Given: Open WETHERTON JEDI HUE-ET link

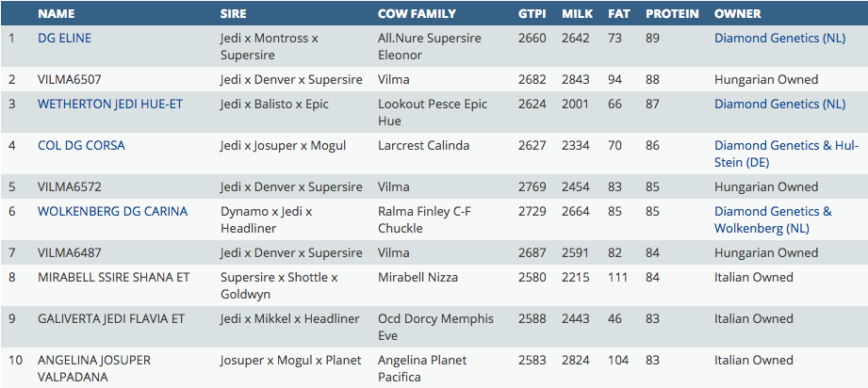Looking at the screenshot, I should 110,105.
